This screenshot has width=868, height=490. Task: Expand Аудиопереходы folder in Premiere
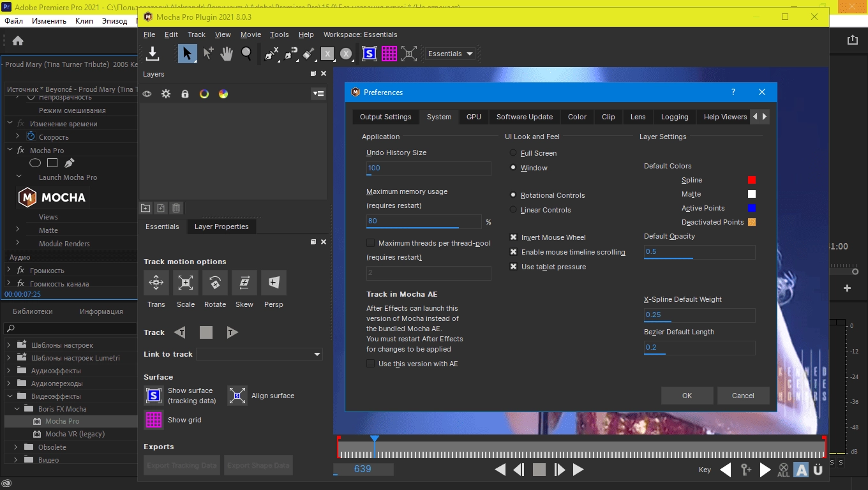pos(10,383)
